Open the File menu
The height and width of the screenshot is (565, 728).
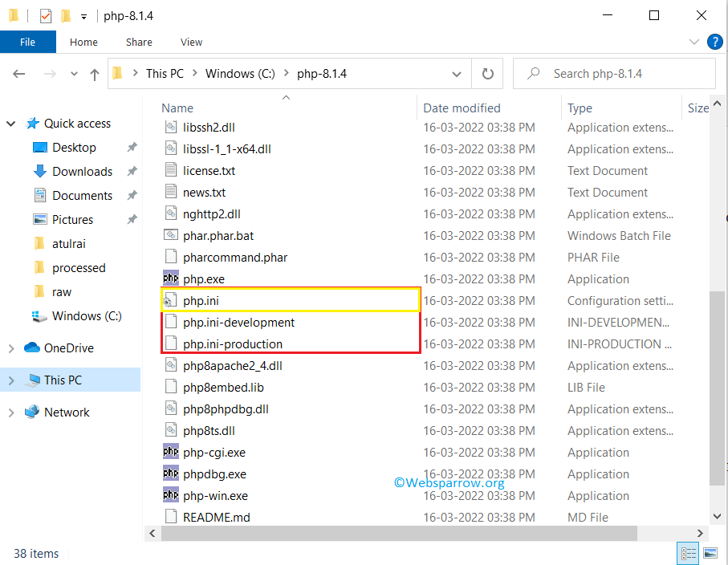pyautogui.click(x=27, y=42)
